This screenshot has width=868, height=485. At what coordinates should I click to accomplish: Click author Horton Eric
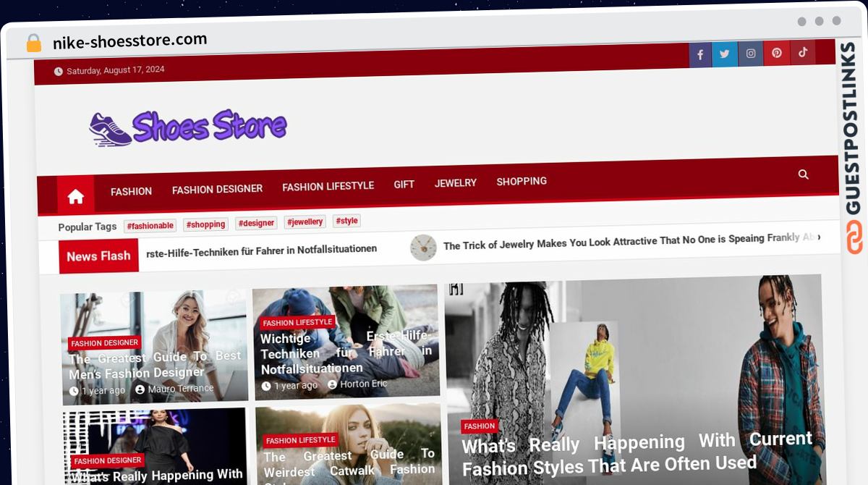click(357, 384)
